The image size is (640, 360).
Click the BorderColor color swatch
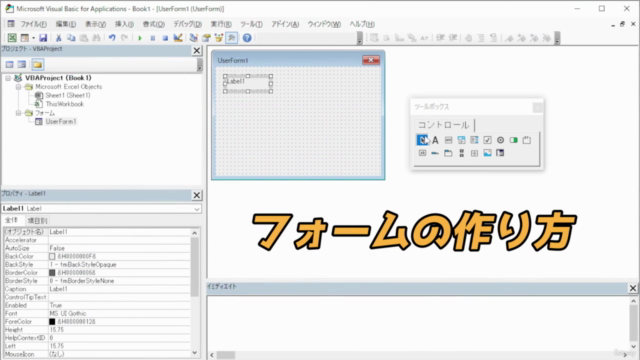coord(52,273)
